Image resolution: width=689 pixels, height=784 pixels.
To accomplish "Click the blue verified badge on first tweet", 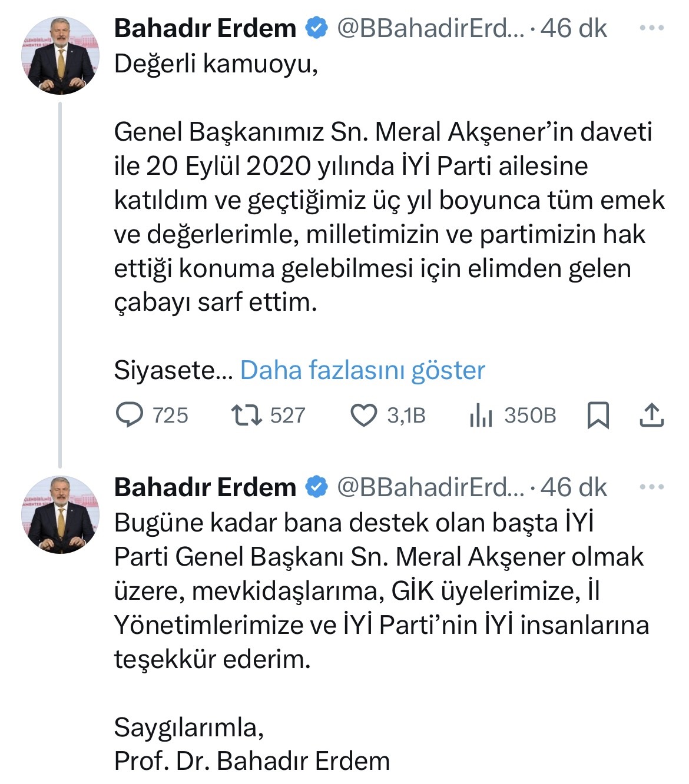I will pos(316,26).
